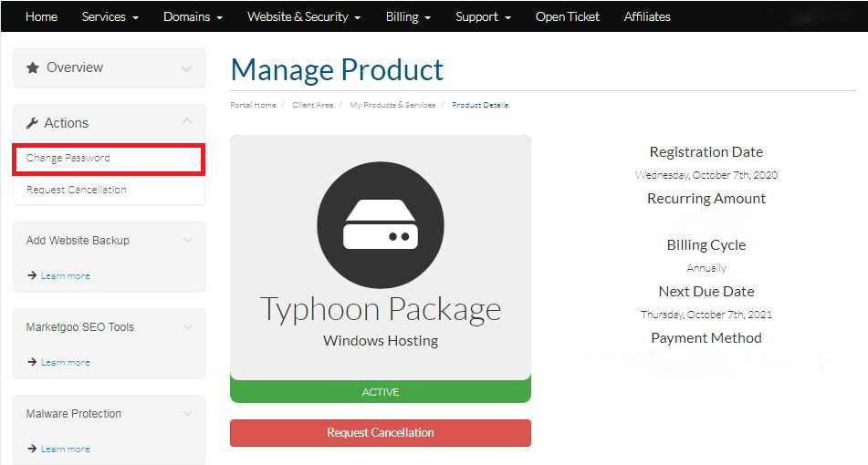Click the star icon beside Overview

(33, 67)
